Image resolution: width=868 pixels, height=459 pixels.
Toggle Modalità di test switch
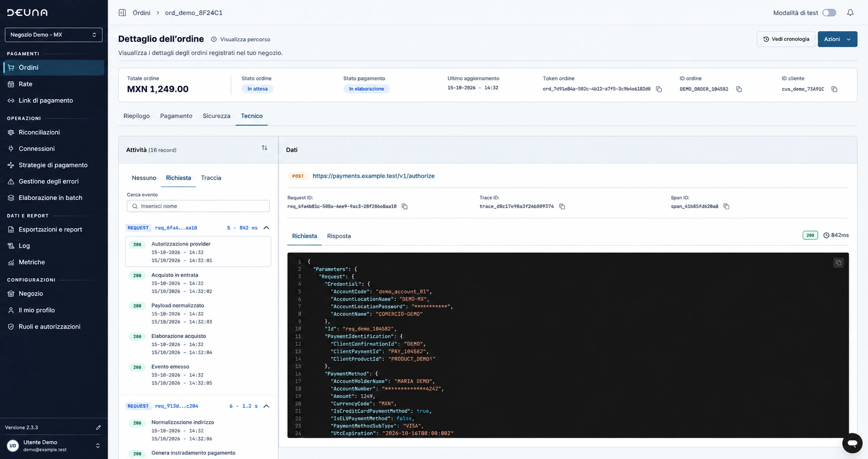pos(829,13)
